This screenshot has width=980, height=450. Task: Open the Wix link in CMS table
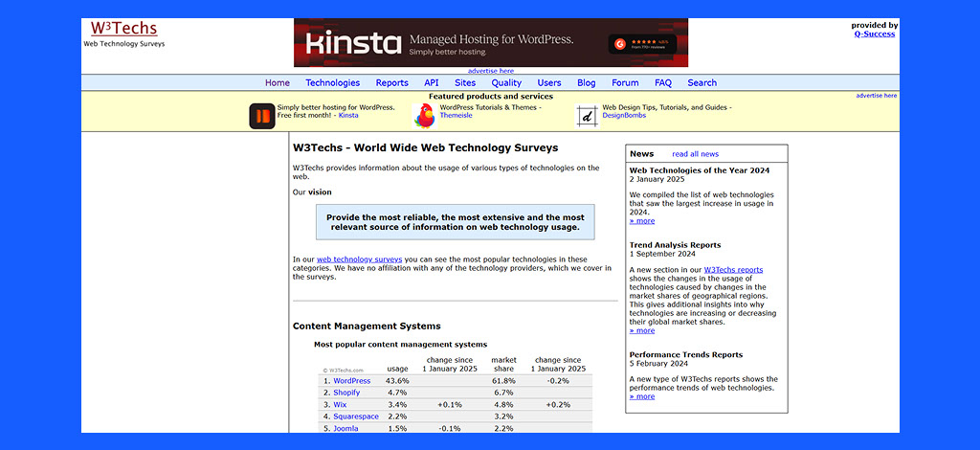(x=340, y=404)
